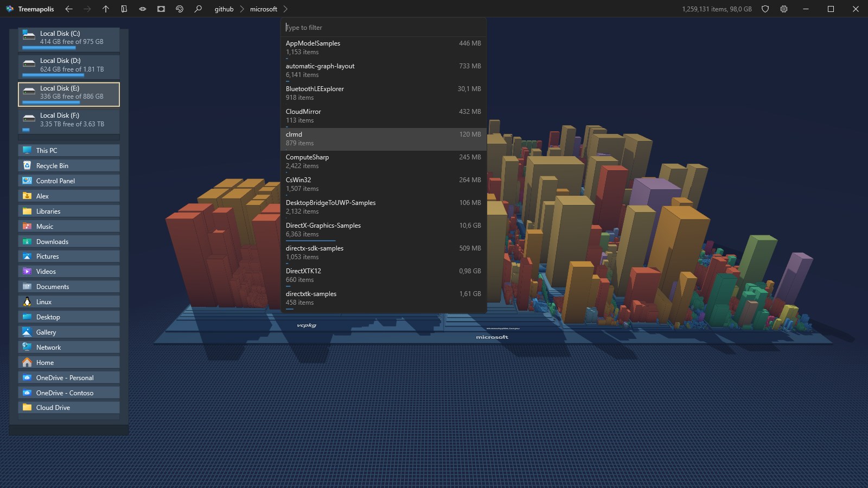
Task: Select Local Disk (E:) drive
Action: (x=69, y=94)
